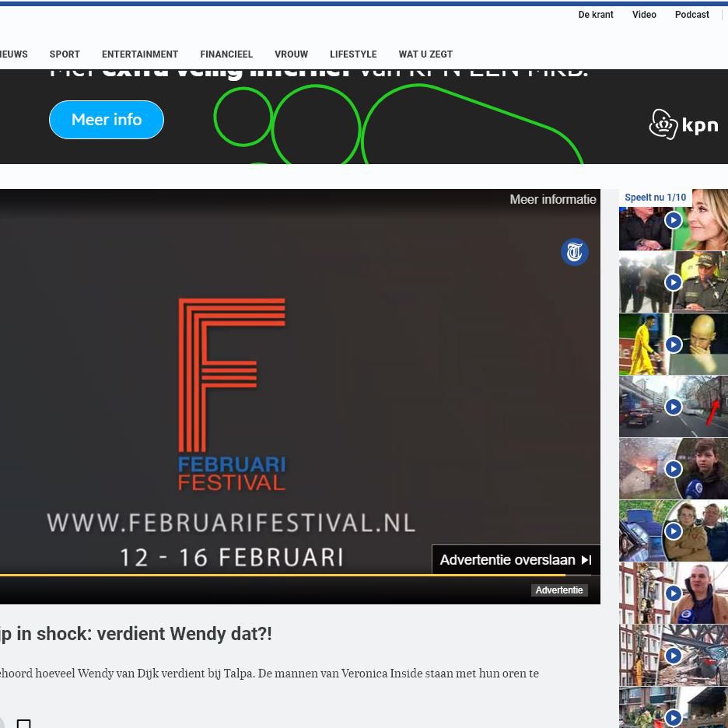Switch to the ENTERTAINMENT tab
728x728 pixels.
(x=140, y=54)
